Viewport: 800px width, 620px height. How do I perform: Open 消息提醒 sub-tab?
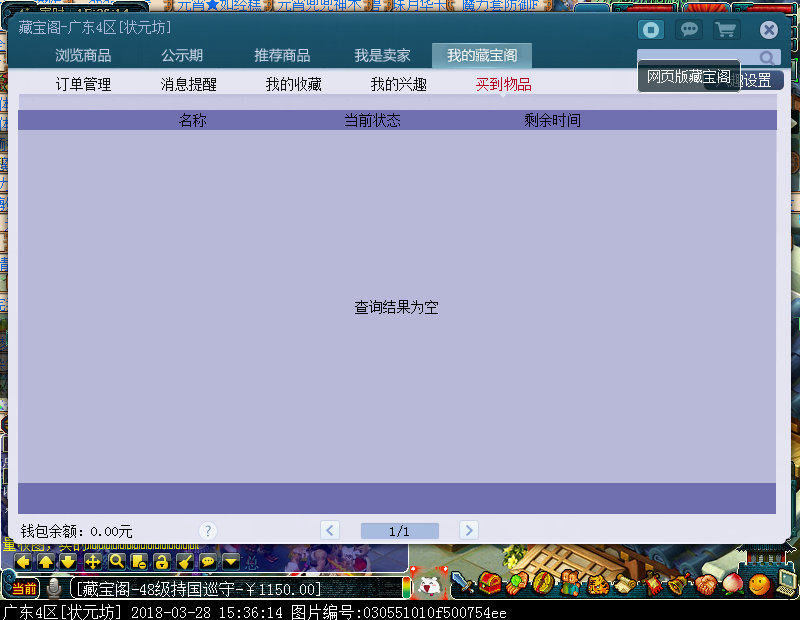[x=189, y=84]
